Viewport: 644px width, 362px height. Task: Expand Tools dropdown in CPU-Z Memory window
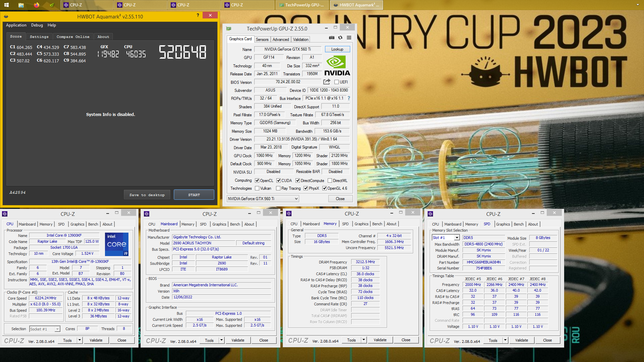(x=364, y=340)
